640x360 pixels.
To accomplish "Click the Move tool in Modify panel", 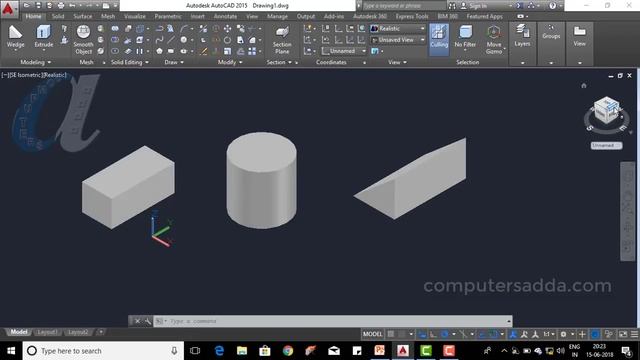I will point(227,29).
